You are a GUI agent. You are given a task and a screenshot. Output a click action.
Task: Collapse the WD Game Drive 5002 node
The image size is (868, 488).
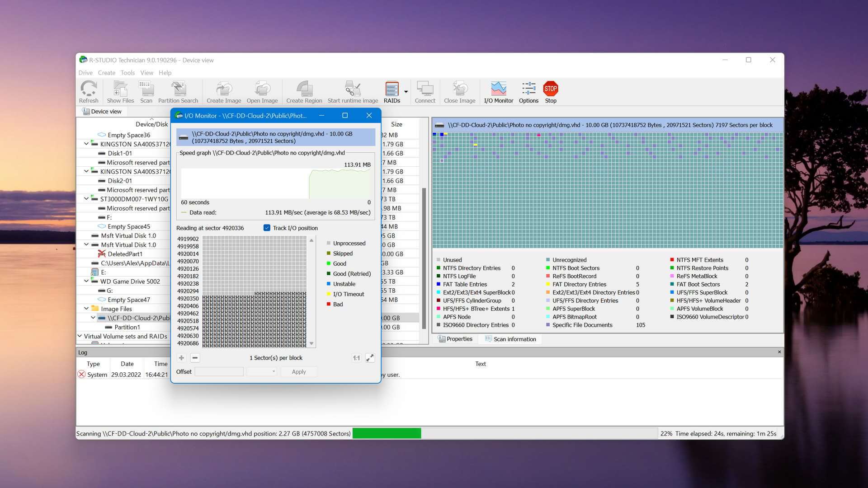pos(86,281)
